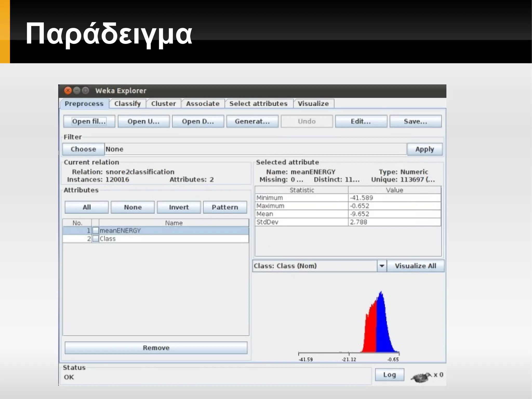Click the window minimize icon
Image resolution: width=532 pixels, height=399 pixels.
[x=77, y=90]
